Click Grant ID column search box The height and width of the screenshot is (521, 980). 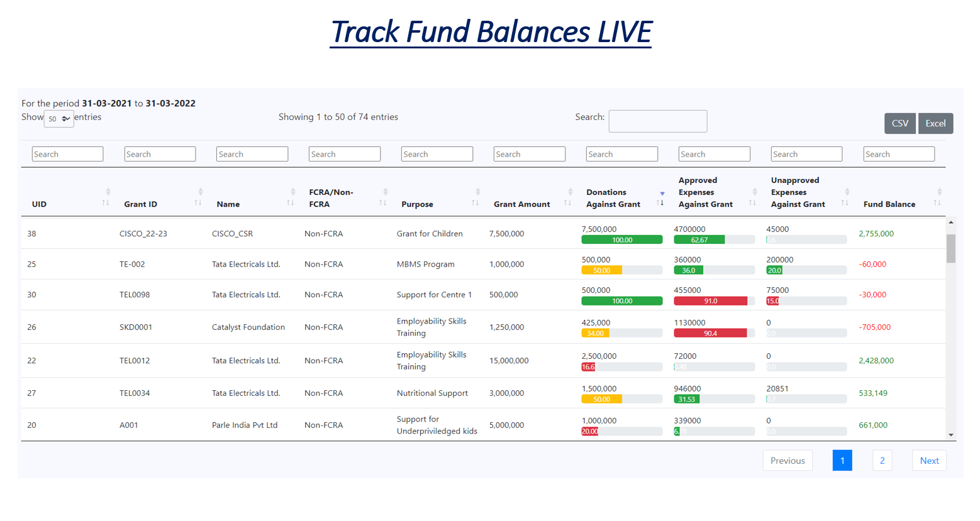(160, 154)
